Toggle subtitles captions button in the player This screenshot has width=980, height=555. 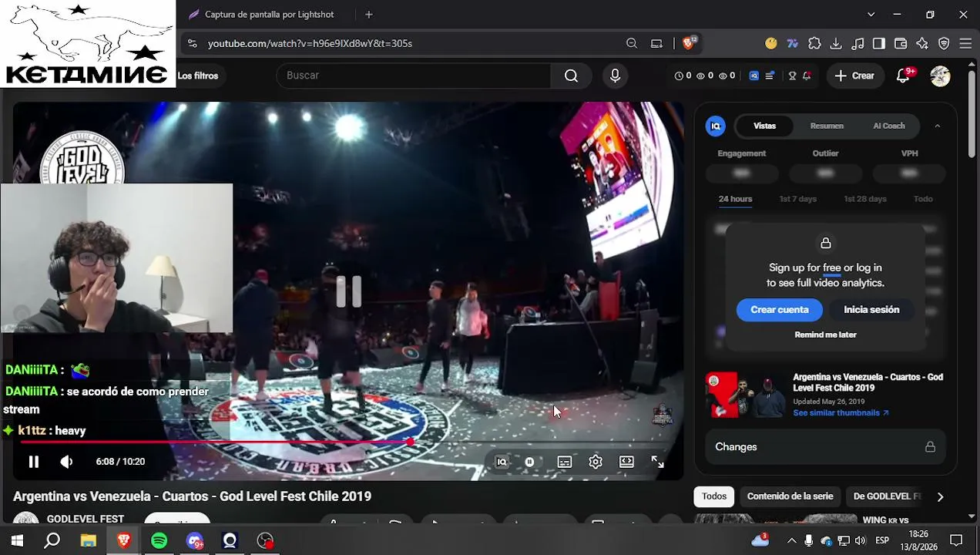565,462
